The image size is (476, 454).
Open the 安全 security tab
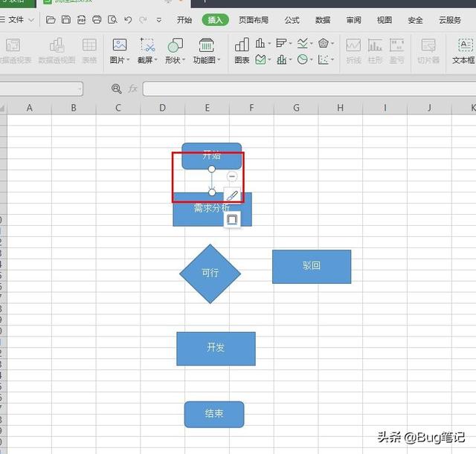coord(415,20)
